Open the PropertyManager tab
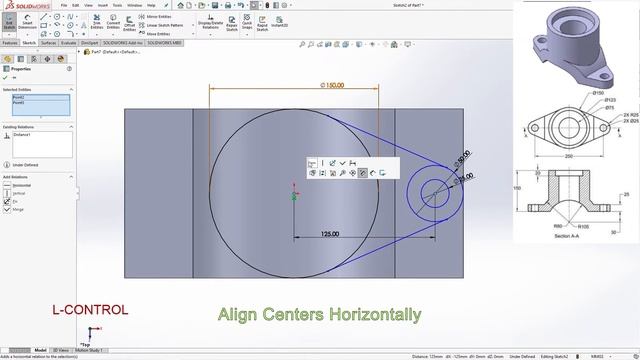The image size is (640, 360). pos(21,59)
